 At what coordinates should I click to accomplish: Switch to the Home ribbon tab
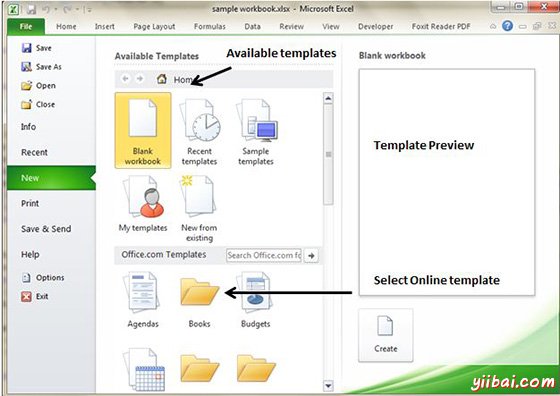(66, 26)
